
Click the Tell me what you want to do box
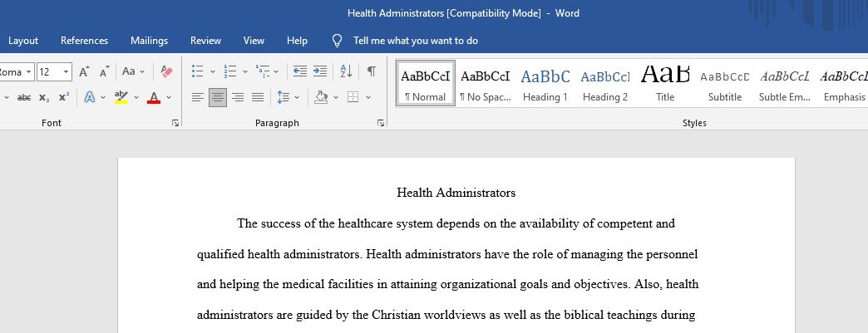click(416, 41)
